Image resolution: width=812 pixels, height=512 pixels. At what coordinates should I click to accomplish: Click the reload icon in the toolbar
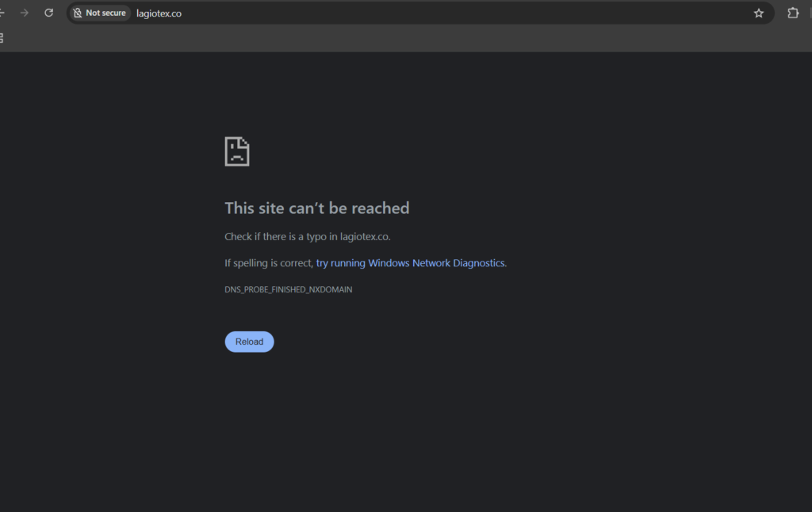pyautogui.click(x=48, y=13)
